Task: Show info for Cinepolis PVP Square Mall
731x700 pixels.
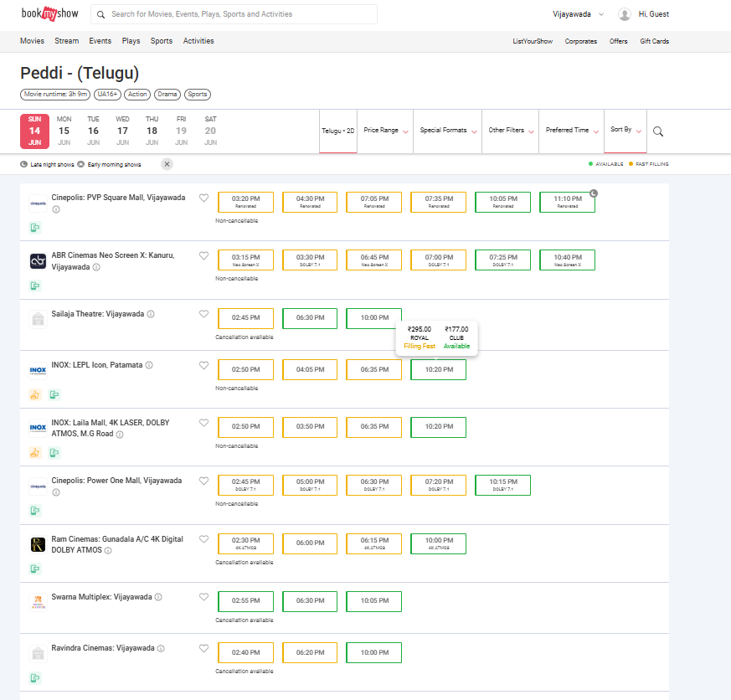Action: pos(56,209)
